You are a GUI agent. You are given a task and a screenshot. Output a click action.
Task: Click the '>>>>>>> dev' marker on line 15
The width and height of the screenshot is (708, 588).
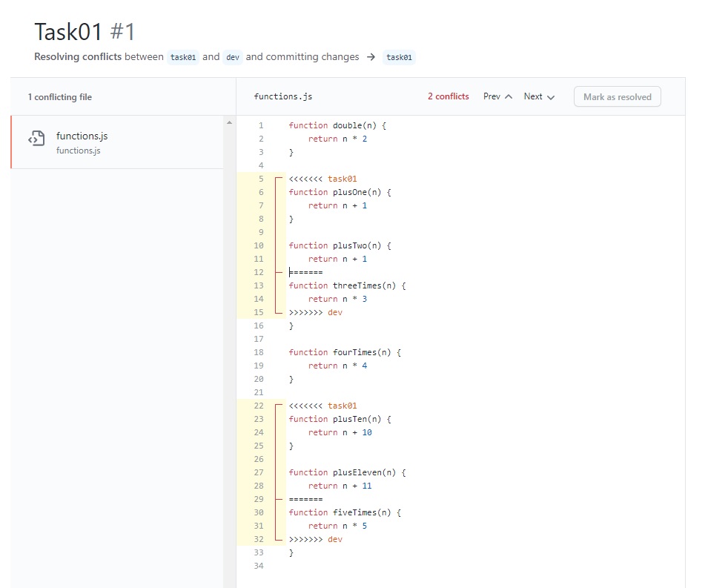[315, 312]
